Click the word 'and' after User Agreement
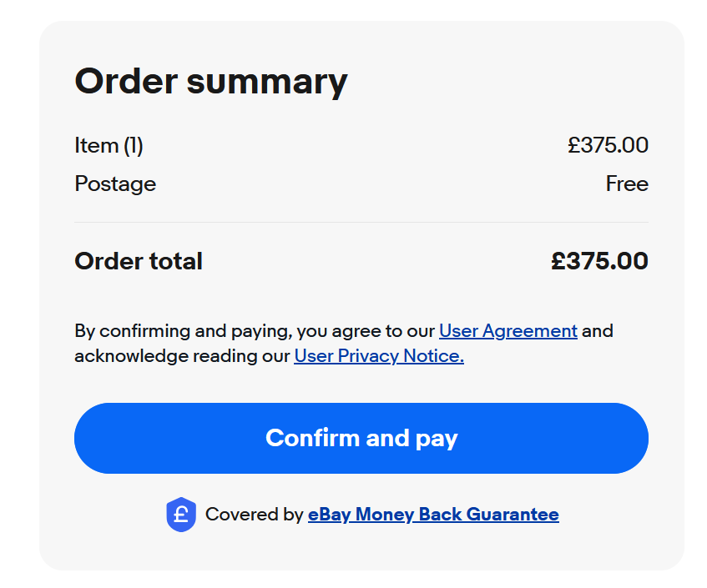 click(598, 331)
